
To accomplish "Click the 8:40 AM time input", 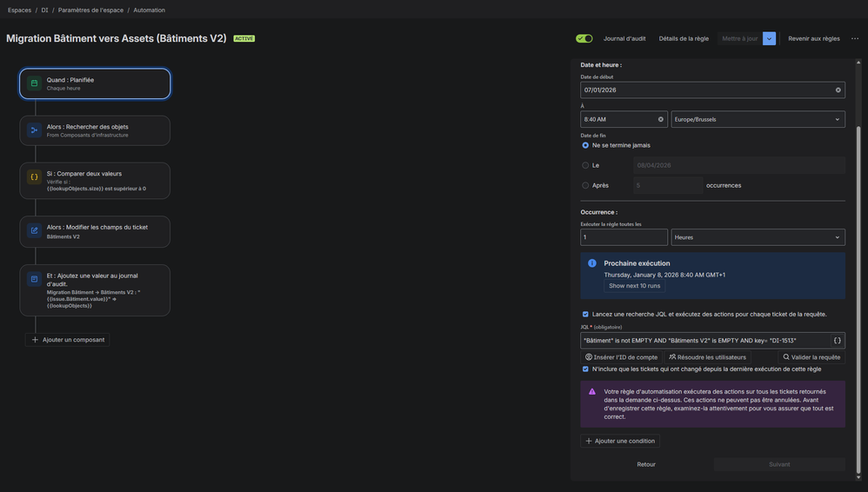I will pos(624,120).
